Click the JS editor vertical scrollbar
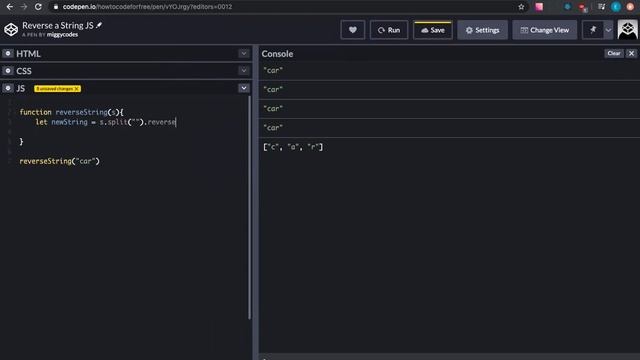The image size is (640, 360). [249, 207]
